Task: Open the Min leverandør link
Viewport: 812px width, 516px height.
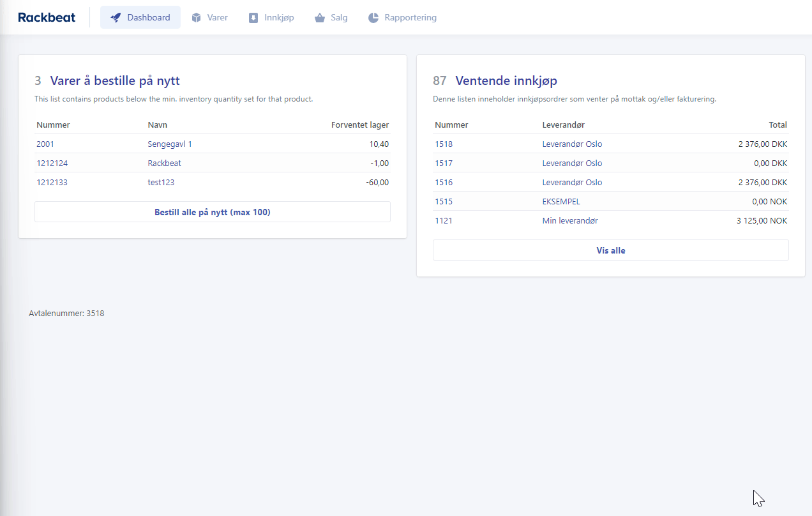Action: (x=569, y=220)
